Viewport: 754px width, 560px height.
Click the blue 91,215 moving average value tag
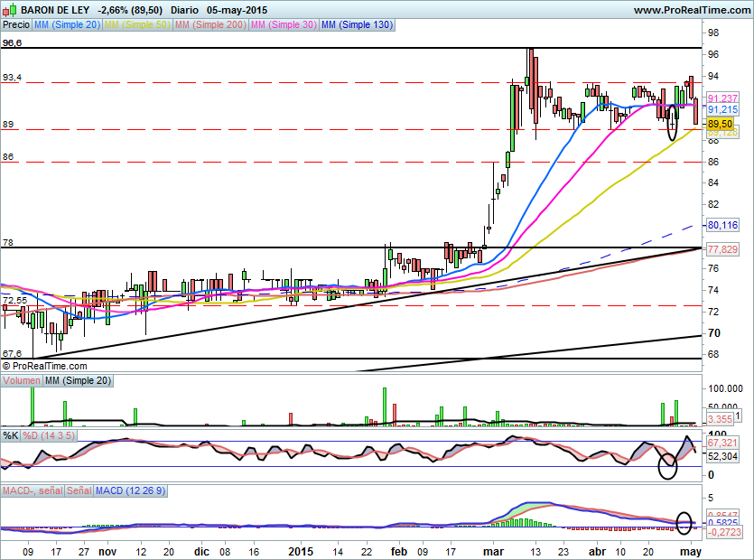tap(722, 109)
